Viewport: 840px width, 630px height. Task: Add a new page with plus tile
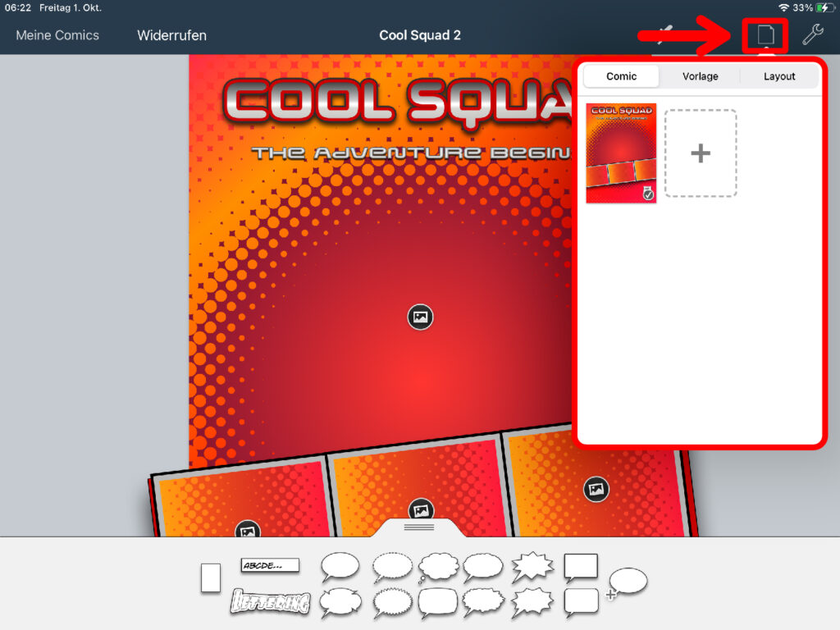[700, 153]
